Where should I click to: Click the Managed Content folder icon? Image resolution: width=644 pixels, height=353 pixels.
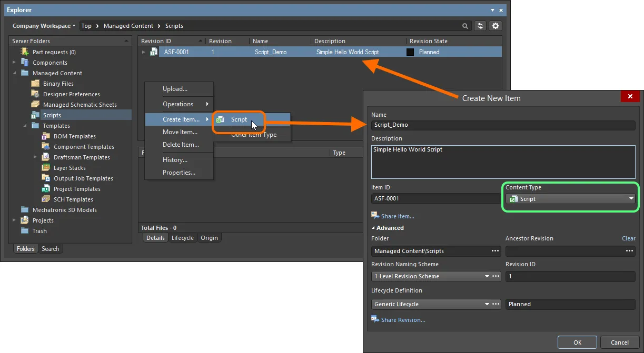point(25,73)
